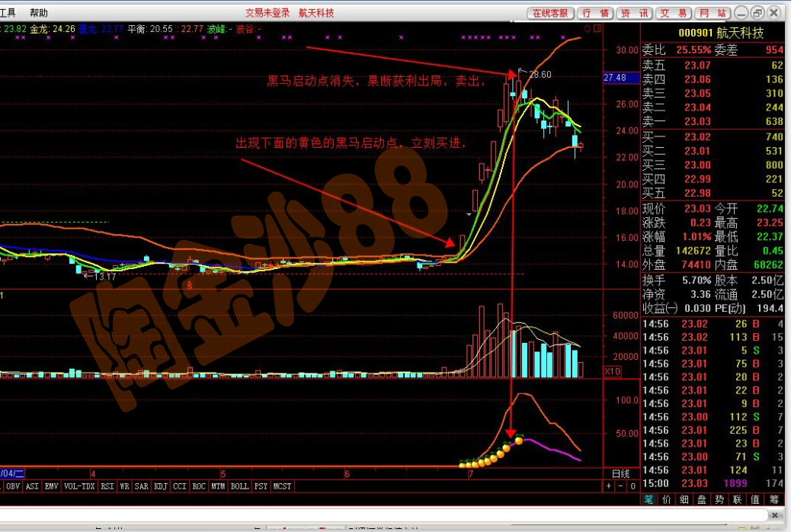The height and width of the screenshot is (532, 791).
Task: Click the 行情 button
Action: point(595,13)
